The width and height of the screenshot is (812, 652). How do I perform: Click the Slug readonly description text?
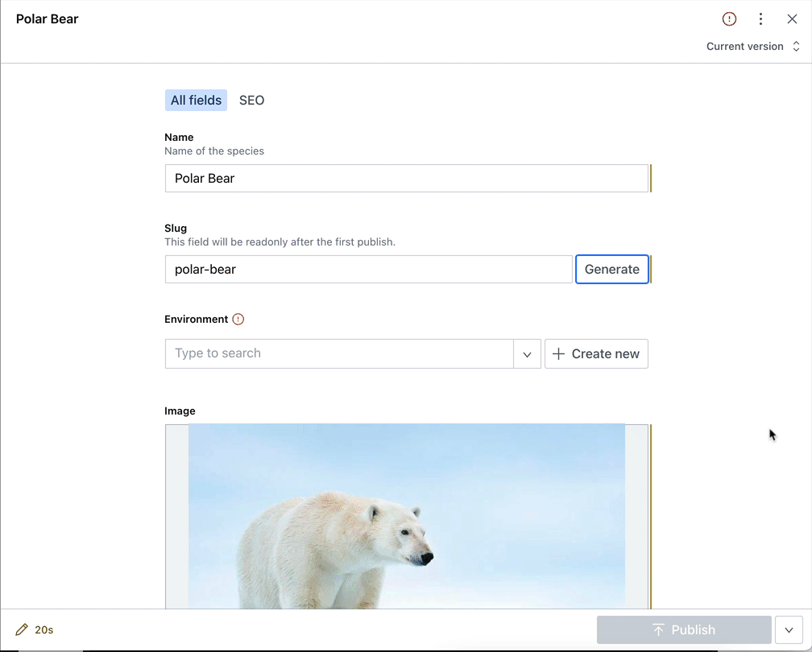point(280,242)
